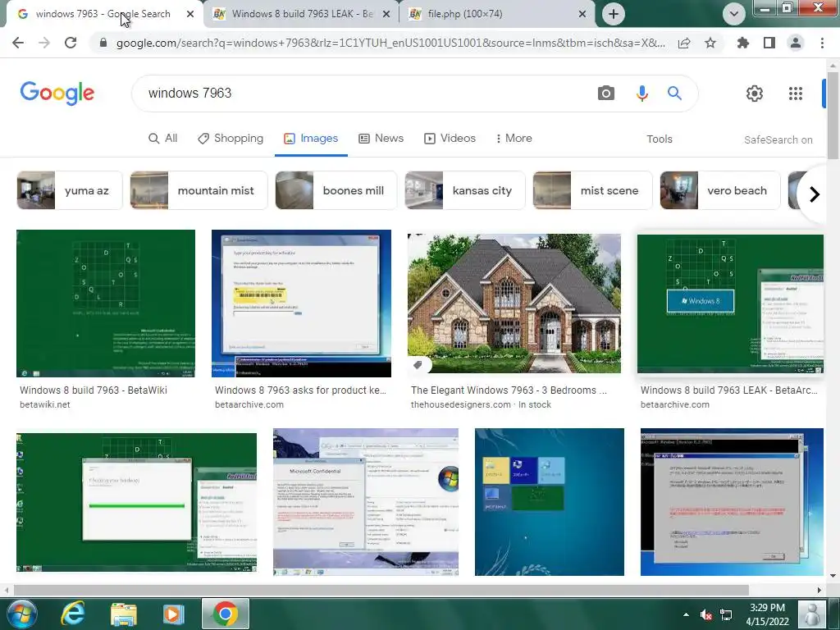Open the Microsoft Confidential dialog thumbnail
The width and height of the screenshot is (840, 630).
point(366,502)
